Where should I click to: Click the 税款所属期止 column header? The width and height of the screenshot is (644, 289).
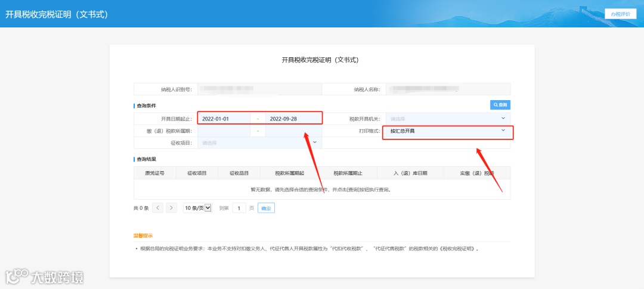click(x=348, y=173)
